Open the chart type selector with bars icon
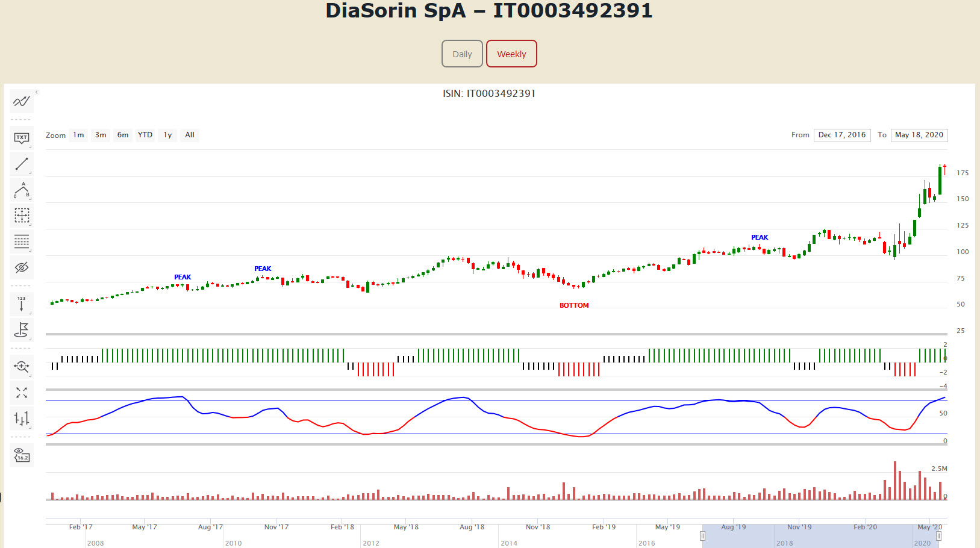The image size is (980, 548). [x=21, y=419]
